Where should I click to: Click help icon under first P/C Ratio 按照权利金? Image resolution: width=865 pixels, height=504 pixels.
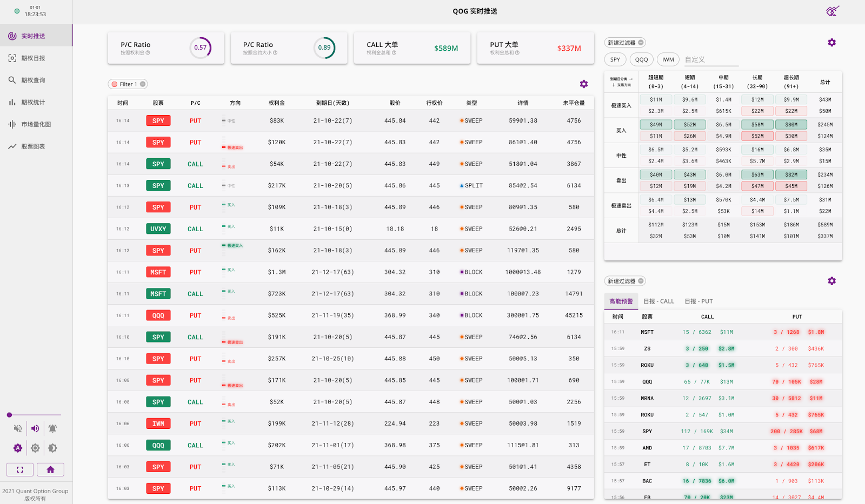coord(148,53)
